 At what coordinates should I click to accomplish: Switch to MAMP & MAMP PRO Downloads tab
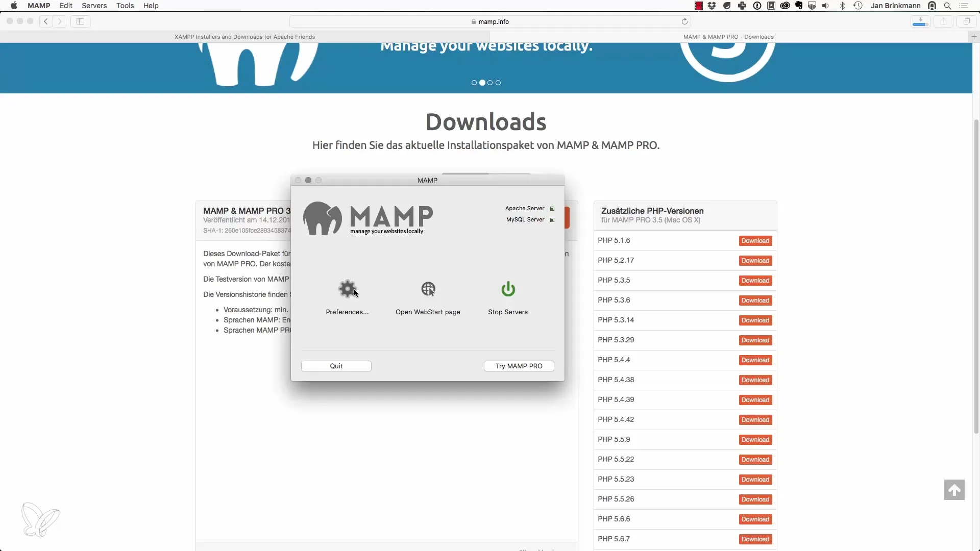tap(728, 37)
